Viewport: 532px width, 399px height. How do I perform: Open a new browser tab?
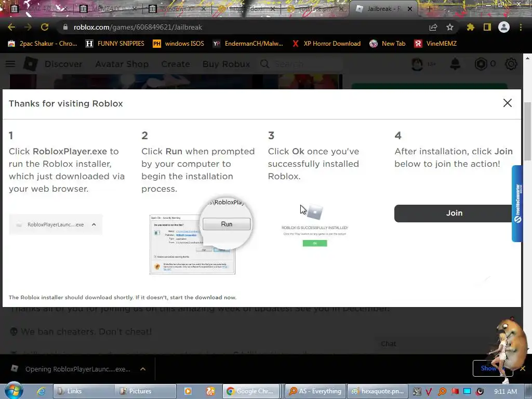pyautogui.click(x=429, y=9)
